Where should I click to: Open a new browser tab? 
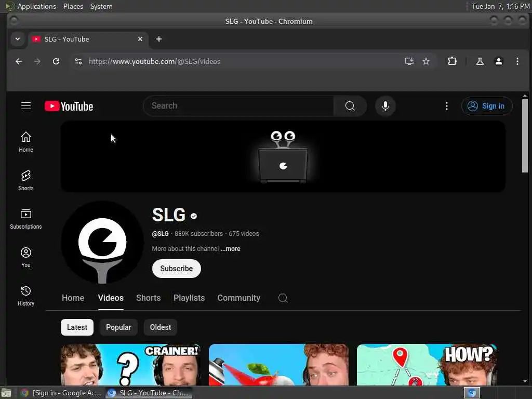tap(159, 39)
